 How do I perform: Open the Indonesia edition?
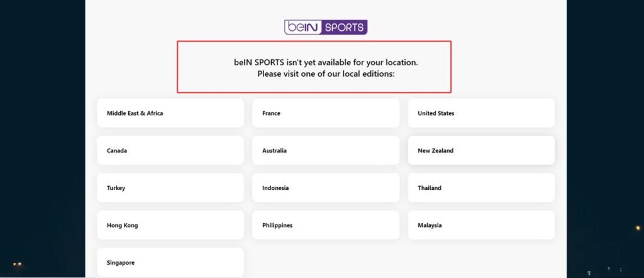click(326, 187)
